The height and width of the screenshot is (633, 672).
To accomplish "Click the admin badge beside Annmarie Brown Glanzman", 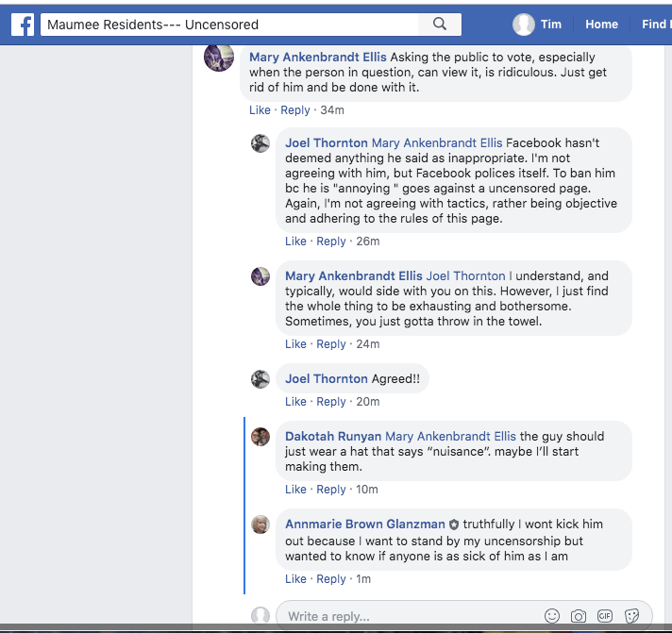I will [x=454, y=525].
